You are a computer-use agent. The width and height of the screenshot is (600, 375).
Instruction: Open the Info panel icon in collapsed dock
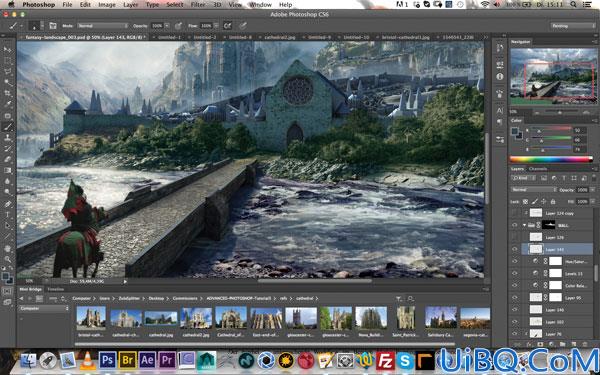500,76
